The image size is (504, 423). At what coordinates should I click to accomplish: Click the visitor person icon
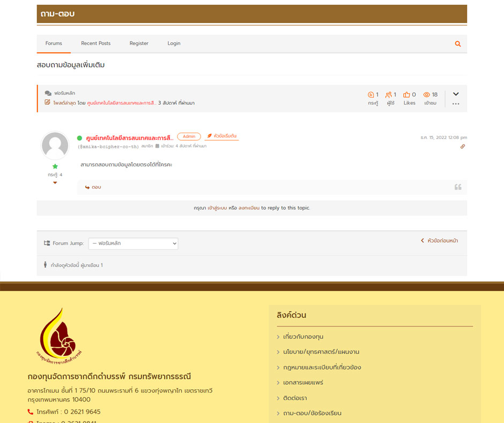pos(46,265)
